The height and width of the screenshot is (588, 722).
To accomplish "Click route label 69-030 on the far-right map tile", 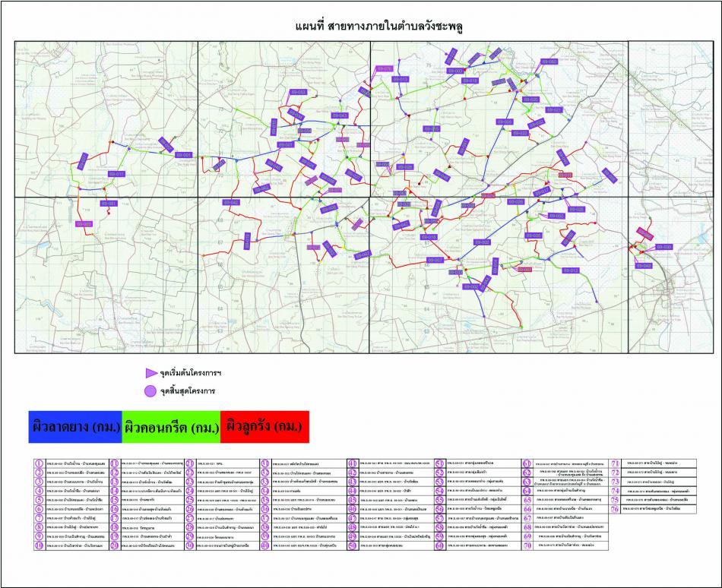I will (x=663, y=247).
